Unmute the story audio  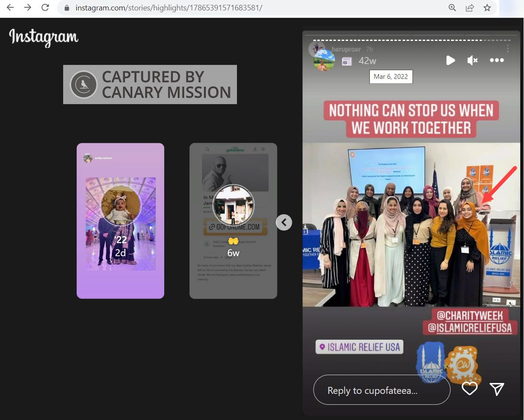pyautogui.click(x=473, y=60)
